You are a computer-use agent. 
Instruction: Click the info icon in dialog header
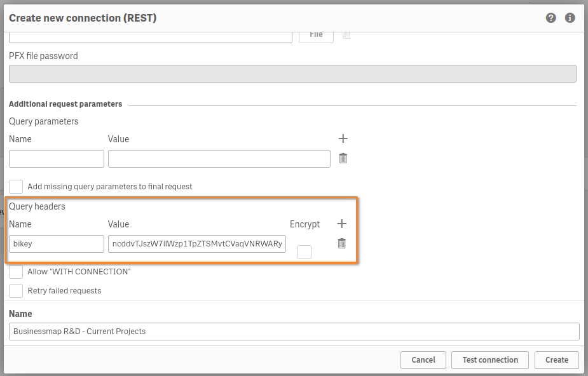570,18
